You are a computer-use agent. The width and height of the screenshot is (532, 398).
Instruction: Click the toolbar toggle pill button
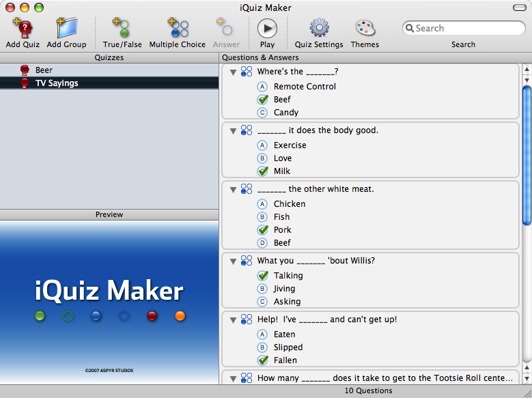click(x=520, y=8)
